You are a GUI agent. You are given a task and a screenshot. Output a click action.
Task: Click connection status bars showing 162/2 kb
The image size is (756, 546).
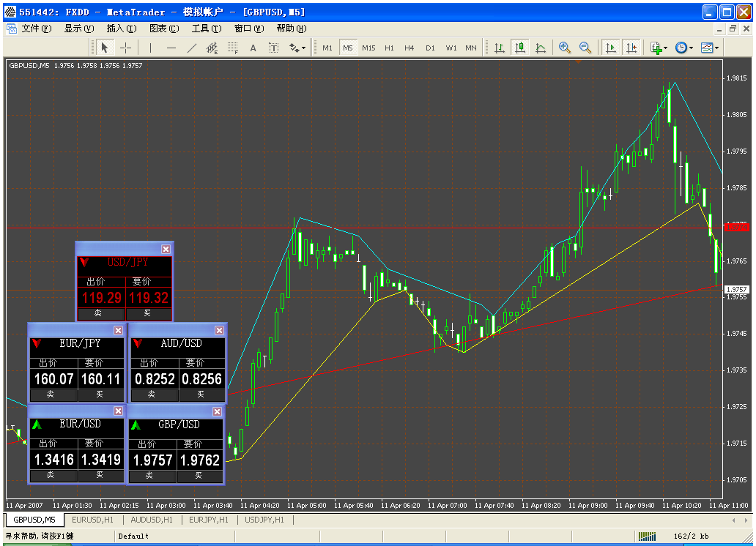(647, 536)
